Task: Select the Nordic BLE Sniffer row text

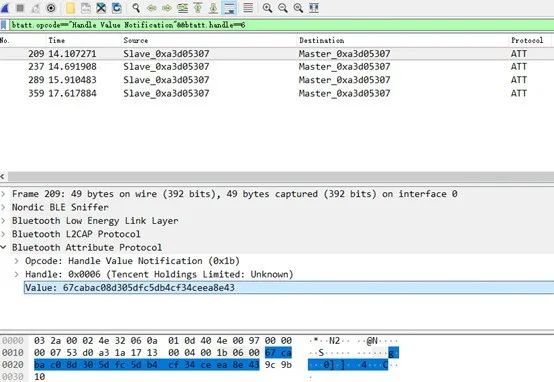Action: (60, 207)
